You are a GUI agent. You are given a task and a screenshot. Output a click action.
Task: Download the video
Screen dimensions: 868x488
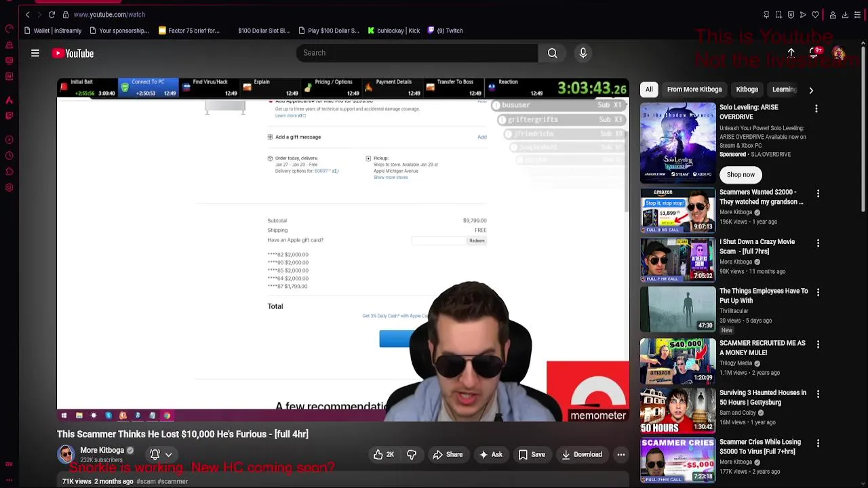point(581,455)
